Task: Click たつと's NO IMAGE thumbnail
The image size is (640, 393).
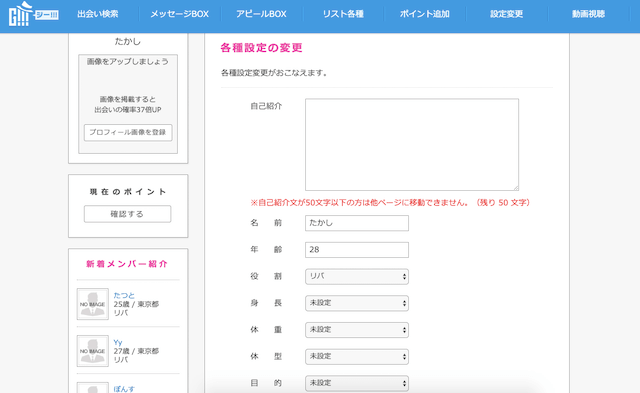Action: click(x=93, y=304)
